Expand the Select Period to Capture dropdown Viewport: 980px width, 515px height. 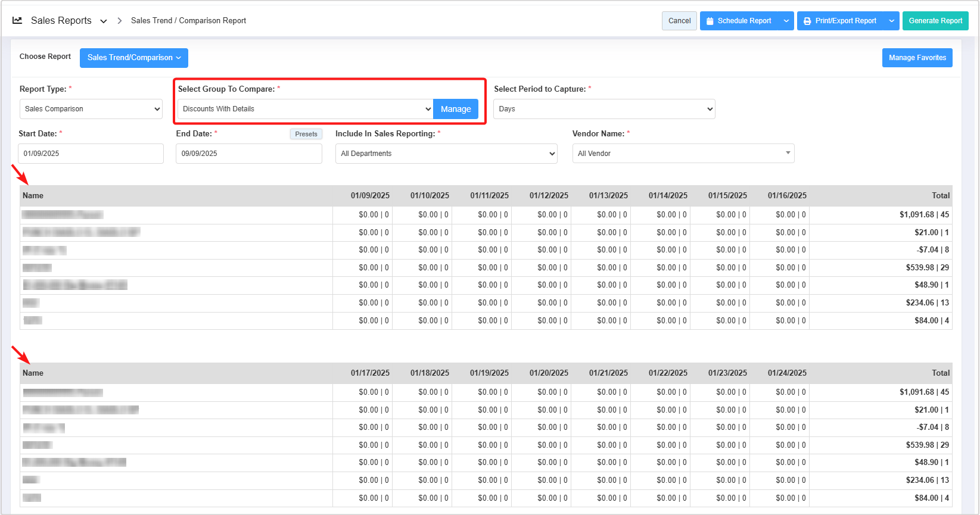(604, 109)
